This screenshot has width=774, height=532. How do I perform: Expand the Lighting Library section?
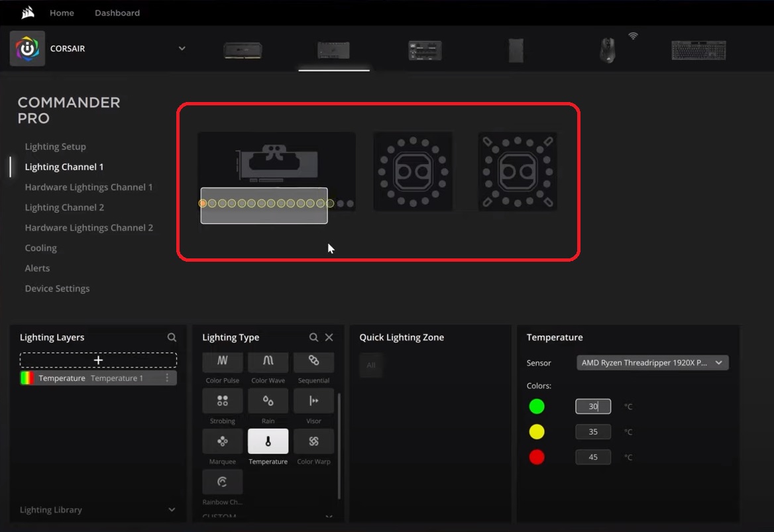click(x=172, y=509)
